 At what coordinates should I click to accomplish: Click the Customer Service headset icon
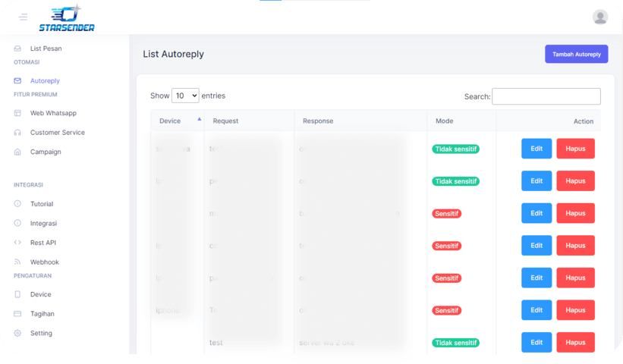17,133
